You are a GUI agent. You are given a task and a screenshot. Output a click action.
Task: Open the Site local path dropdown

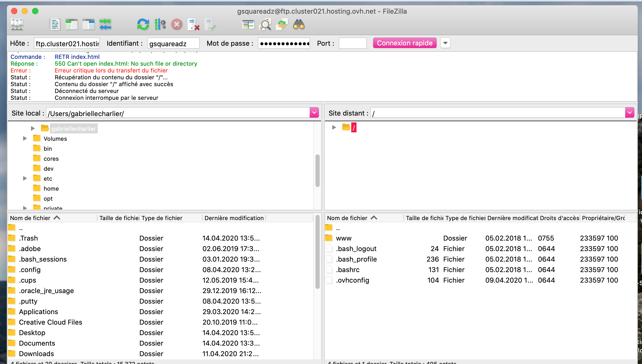[314, 113]
